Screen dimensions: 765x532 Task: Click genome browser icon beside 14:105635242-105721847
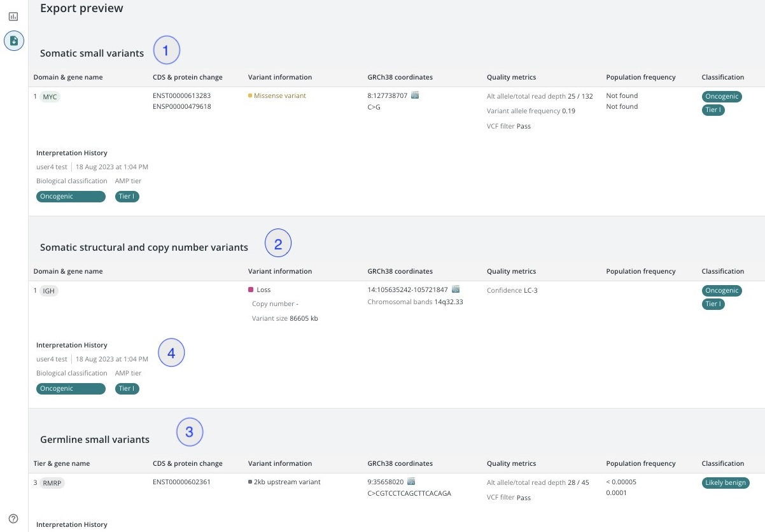[x=456, y=290]
